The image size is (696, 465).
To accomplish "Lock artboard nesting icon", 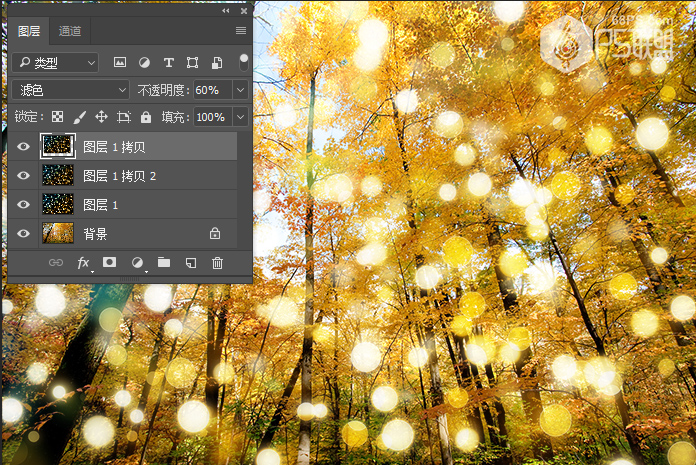I will [x=123, y=117].
